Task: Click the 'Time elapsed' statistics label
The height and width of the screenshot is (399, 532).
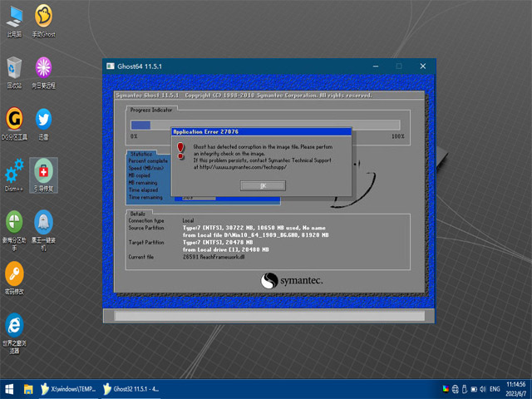Action: point(143,190)
